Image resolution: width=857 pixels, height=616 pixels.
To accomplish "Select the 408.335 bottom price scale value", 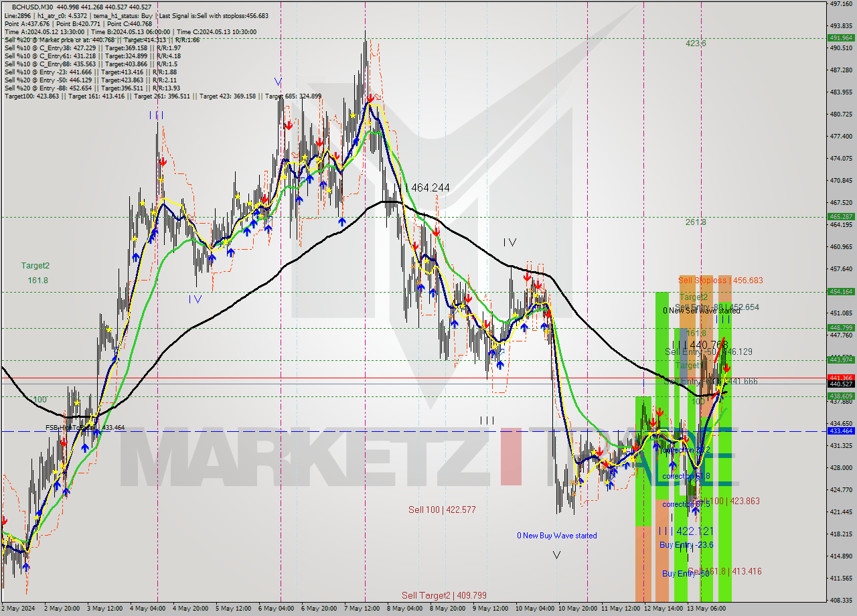I will [842, 601].
